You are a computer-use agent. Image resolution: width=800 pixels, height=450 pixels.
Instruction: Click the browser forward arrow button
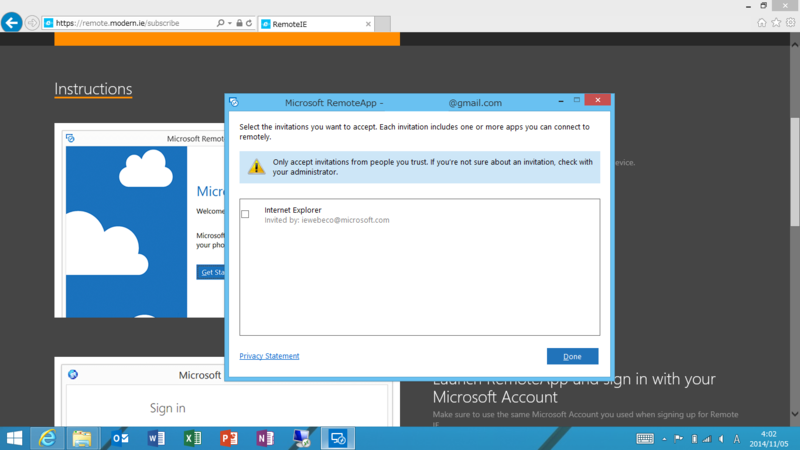click(32, 23)
